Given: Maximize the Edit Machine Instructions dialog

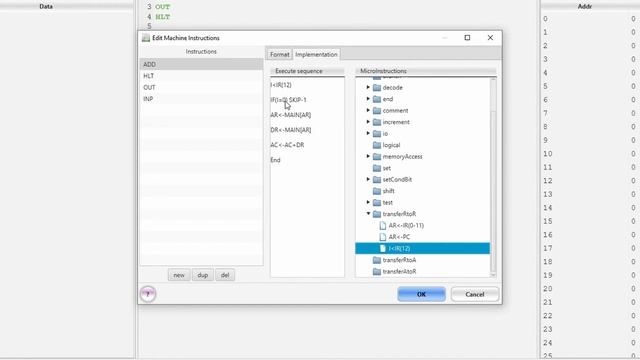Looking at the screenshot, I should (x=467, y=38).
